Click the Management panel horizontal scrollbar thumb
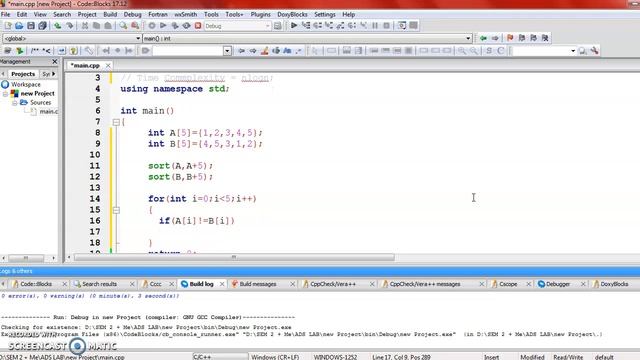The height and width of the screenshot is (360, 640). click(x=26, y=258)
